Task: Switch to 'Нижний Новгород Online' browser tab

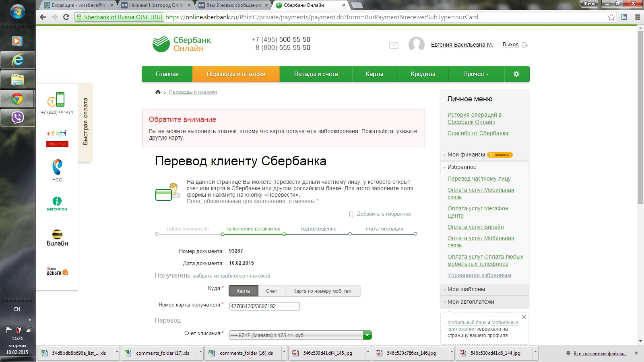Action: [x=156, y=5]
